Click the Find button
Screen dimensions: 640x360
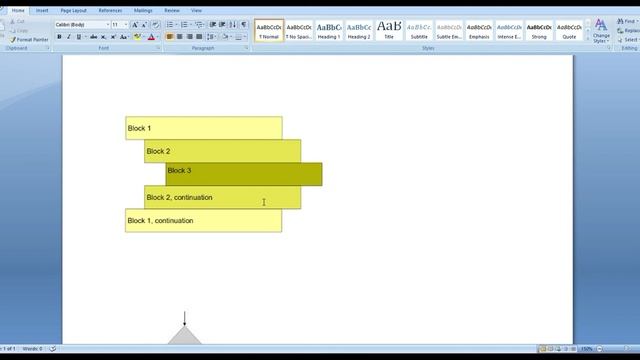click(x=628, y=21)
